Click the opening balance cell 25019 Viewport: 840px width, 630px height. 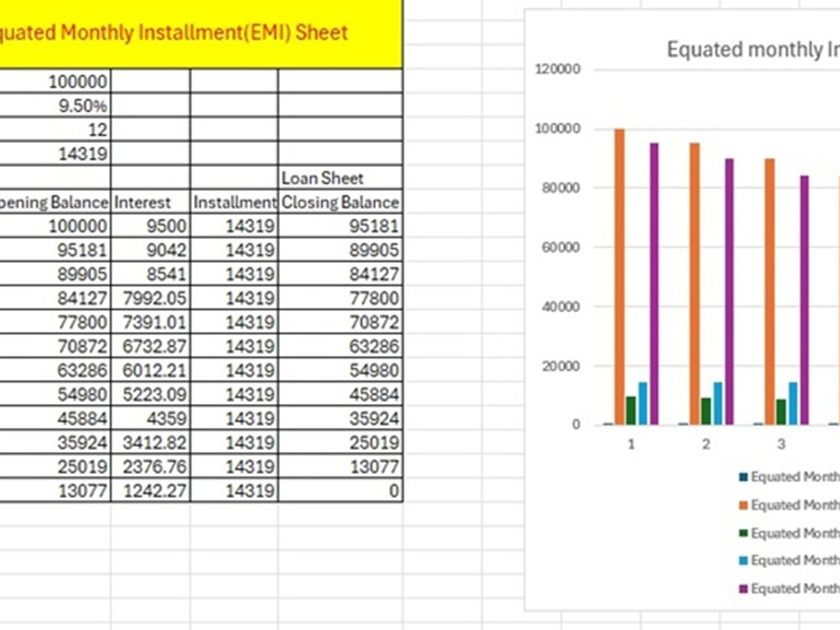click(55, 466)
